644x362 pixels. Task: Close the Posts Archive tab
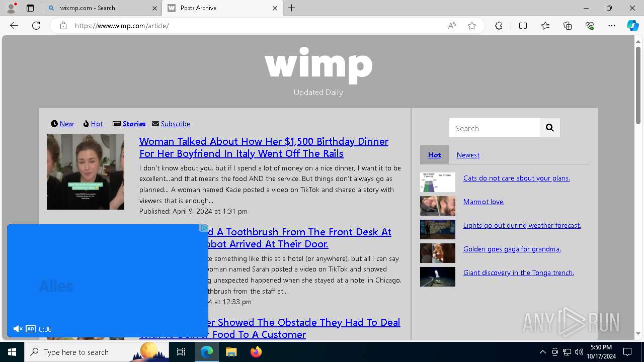tap(275, 8)
